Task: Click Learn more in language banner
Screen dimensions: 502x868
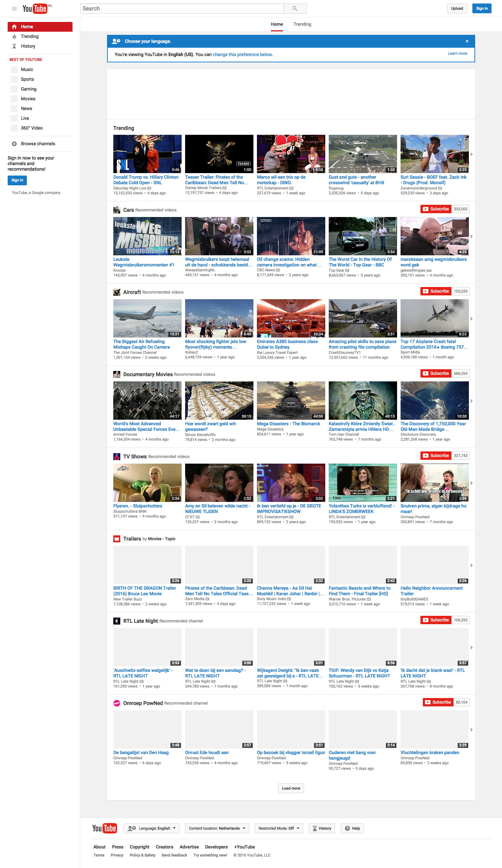Action: pos(457,54)
